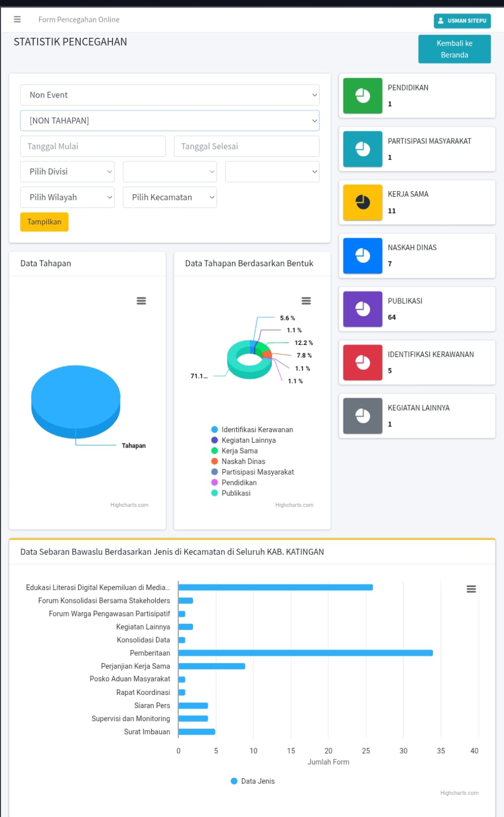Toggle Kerja Sama legend series
This screenshot has width=504, height=817.
(x=234, y=451)
